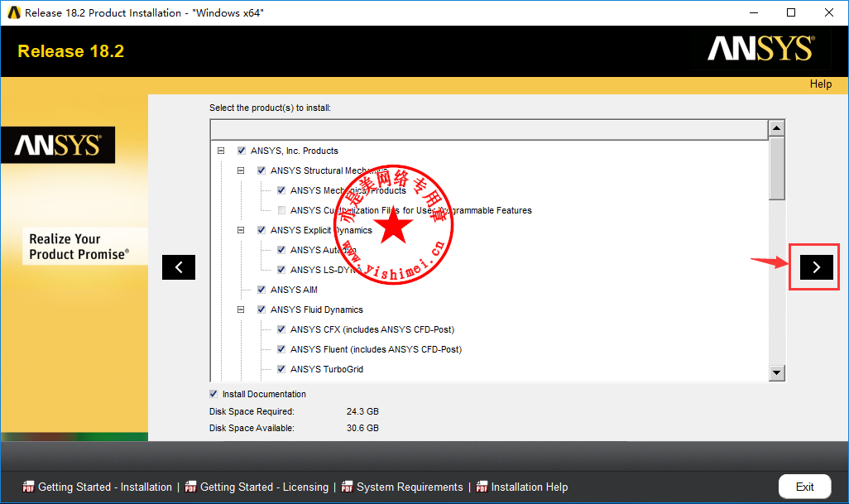Collapse the ANSYS Fluid Dynamics node

(x=241, y=310)
